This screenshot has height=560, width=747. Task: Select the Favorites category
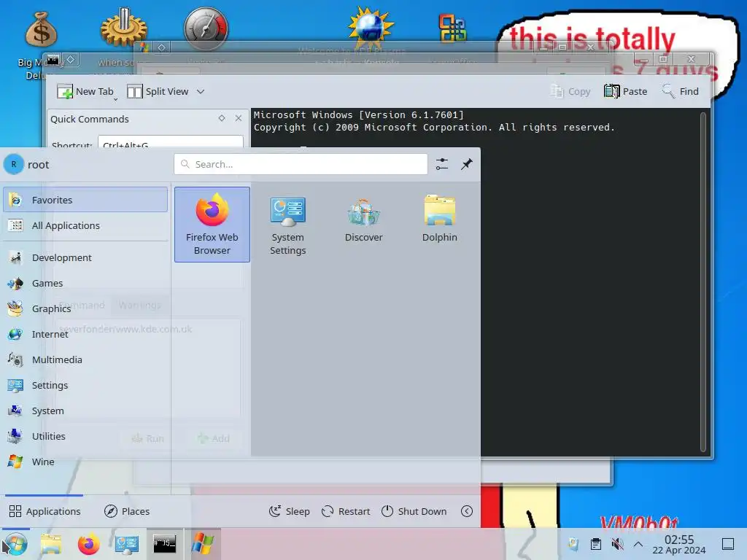click(85, 200)
